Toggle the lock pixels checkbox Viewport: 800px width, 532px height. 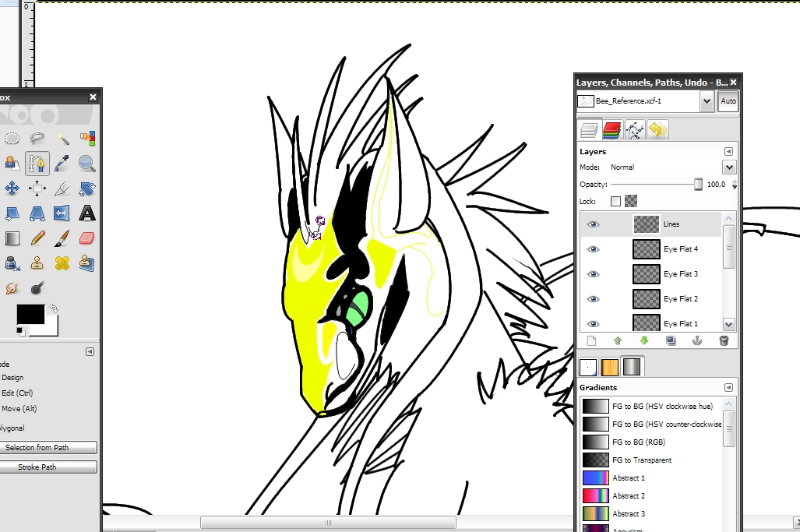click(x=616, y=202)
